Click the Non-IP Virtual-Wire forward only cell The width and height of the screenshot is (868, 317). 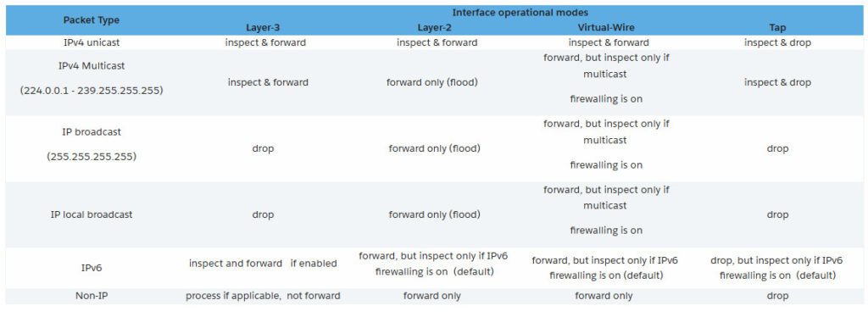(x=604, y=296)
